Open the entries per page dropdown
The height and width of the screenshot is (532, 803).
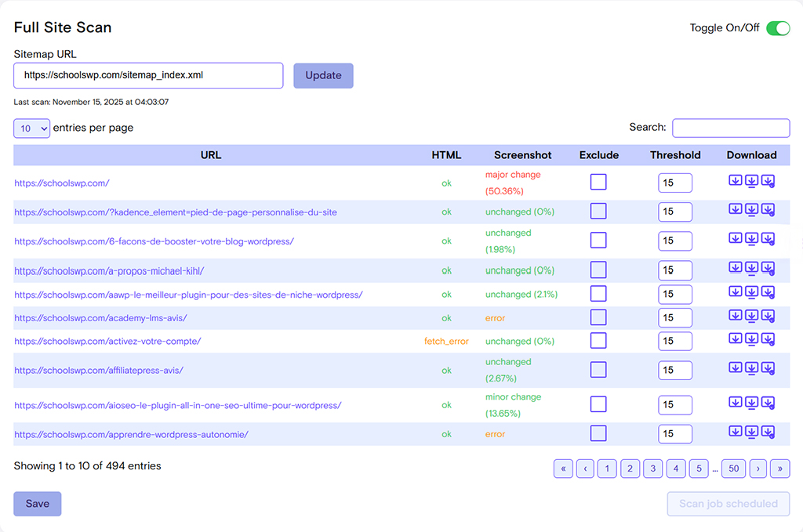31,128
